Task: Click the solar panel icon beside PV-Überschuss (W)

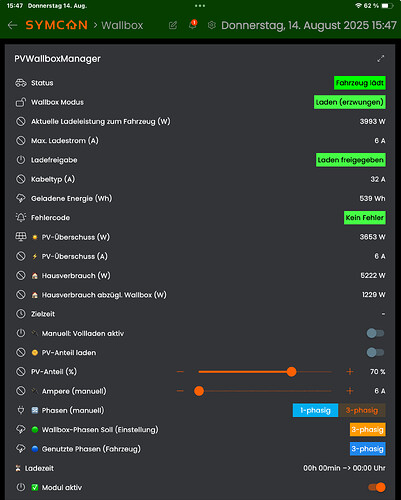Action: (21, 237)
